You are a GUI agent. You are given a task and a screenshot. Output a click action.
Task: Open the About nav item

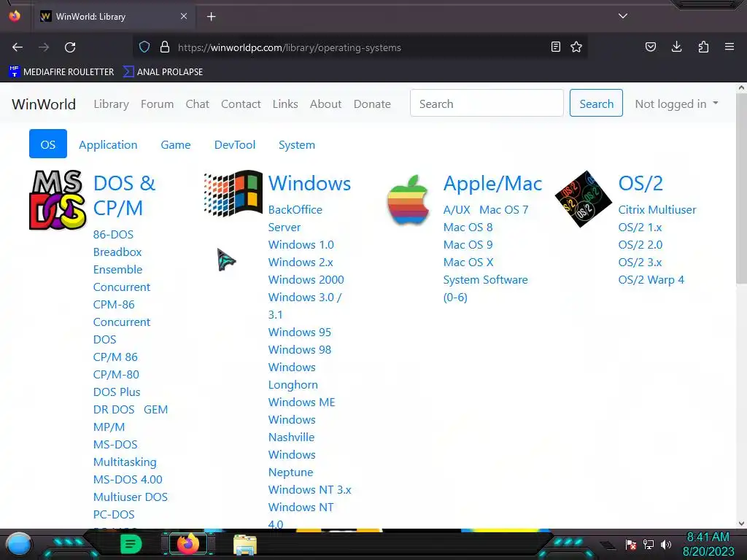click(x=326, y=104)
